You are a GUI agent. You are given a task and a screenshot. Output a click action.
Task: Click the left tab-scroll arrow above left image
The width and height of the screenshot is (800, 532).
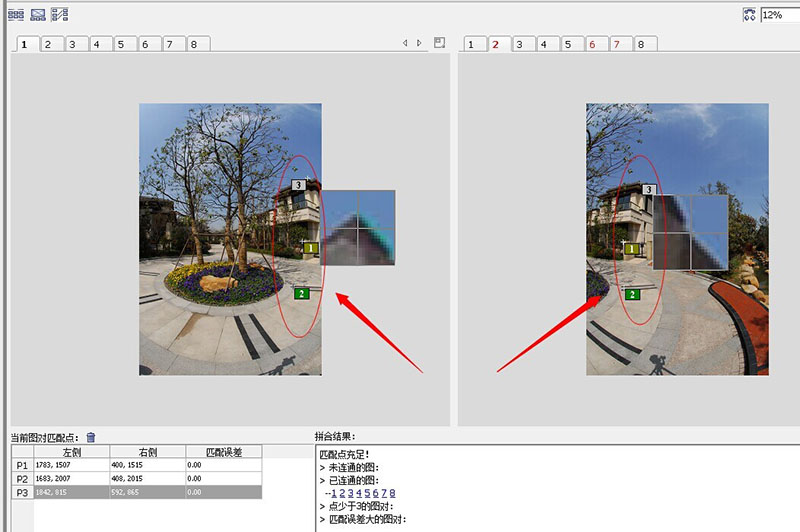(x=405, y=44)
